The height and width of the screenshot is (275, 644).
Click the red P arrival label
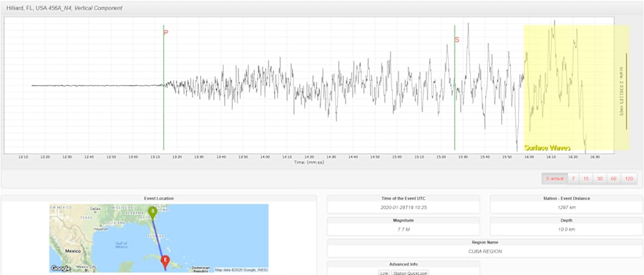(x=166, y=32)
